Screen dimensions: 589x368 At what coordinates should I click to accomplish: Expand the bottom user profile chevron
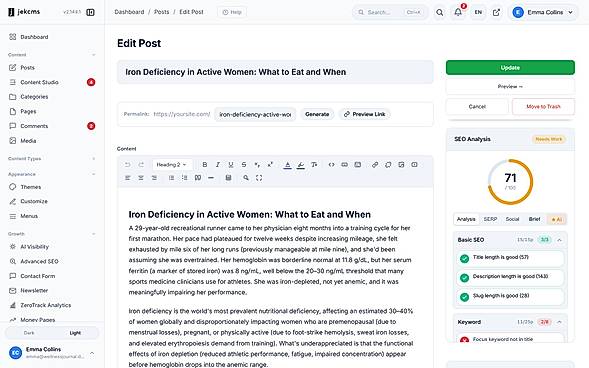point(92,353)
